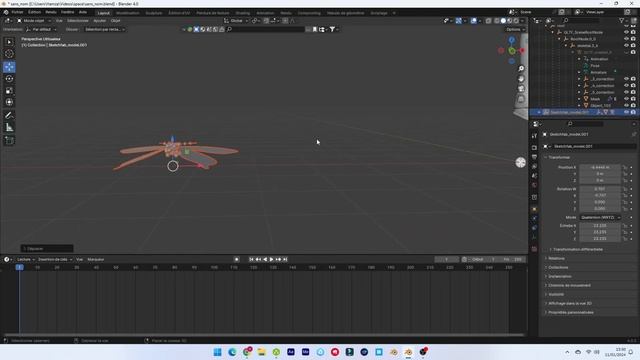This screenshot has height=360, width=640.
Task: Toggle visibility eye for Object_103 row
Action: (x=626, y=105)
